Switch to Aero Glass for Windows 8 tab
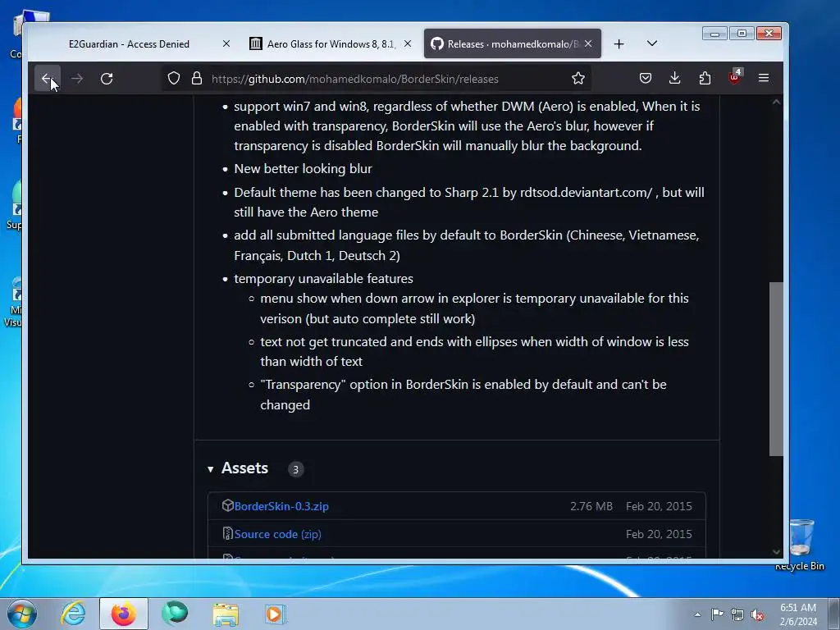The image size is (840, 630). pos(331,44)
